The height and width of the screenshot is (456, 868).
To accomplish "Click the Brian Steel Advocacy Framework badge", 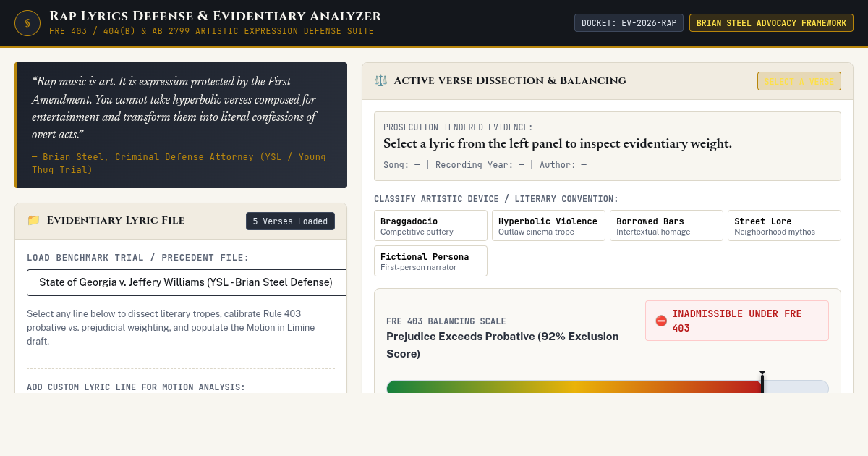I will coord(771,23).
